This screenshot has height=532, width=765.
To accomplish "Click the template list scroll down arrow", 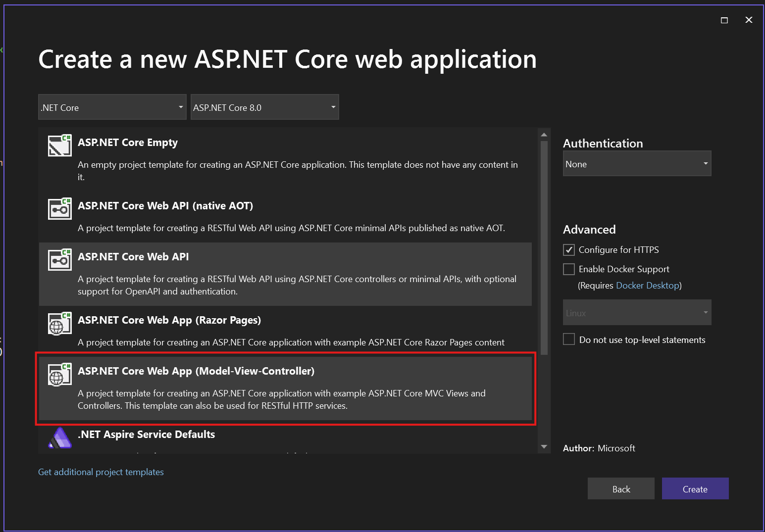I will (x=544, y=447).
